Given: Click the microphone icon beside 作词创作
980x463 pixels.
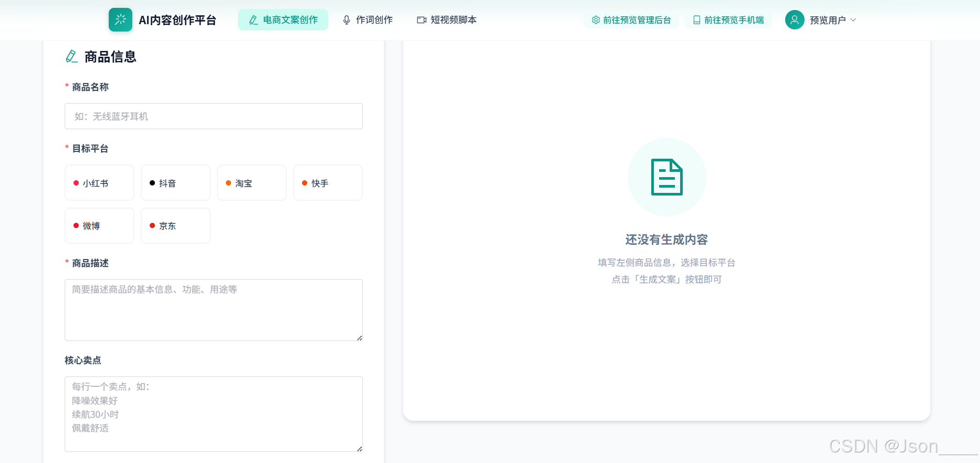Looking at the screenshot, I should pos(347,20).
